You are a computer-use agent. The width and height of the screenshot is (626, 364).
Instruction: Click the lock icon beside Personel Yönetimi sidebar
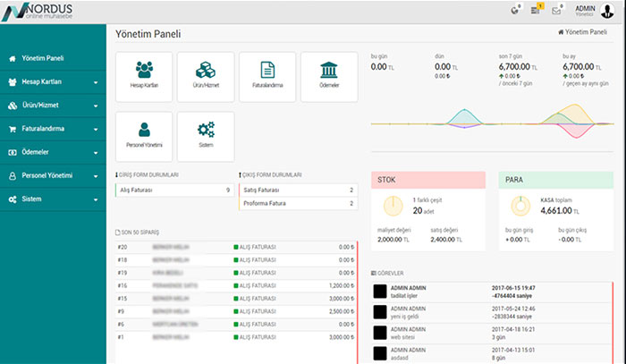[13, 175]
